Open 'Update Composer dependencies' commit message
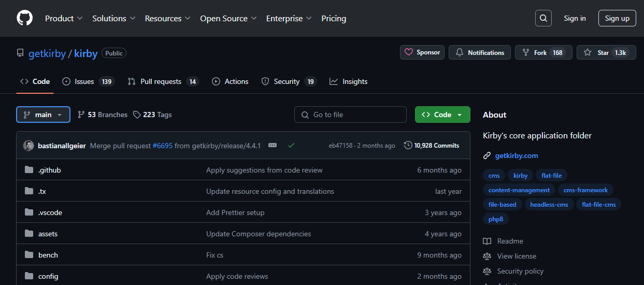The width and height of the screenshot is (644, 285). tap(259, 234)
